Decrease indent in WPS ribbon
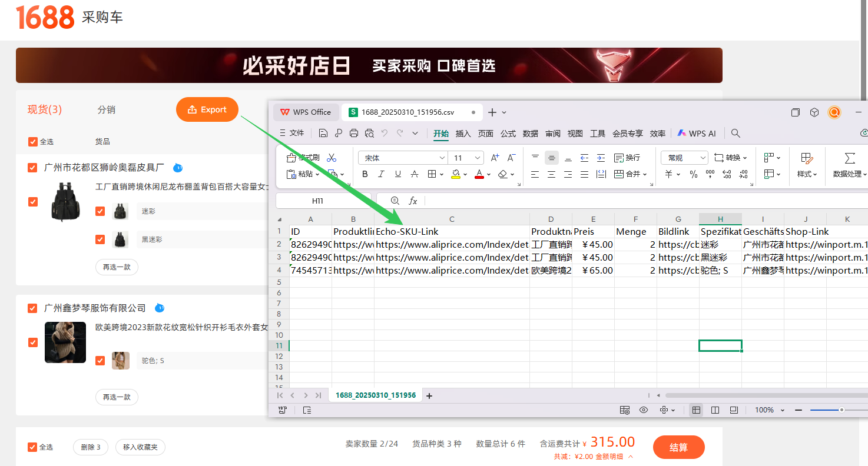Screen dimensions: 868x466 tap(584, 158)
